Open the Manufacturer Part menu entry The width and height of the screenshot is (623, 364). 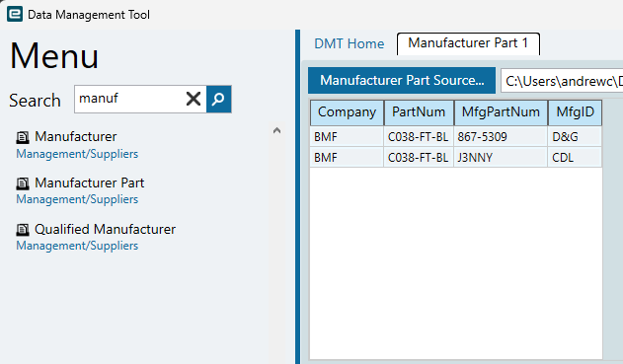point(90,183)
